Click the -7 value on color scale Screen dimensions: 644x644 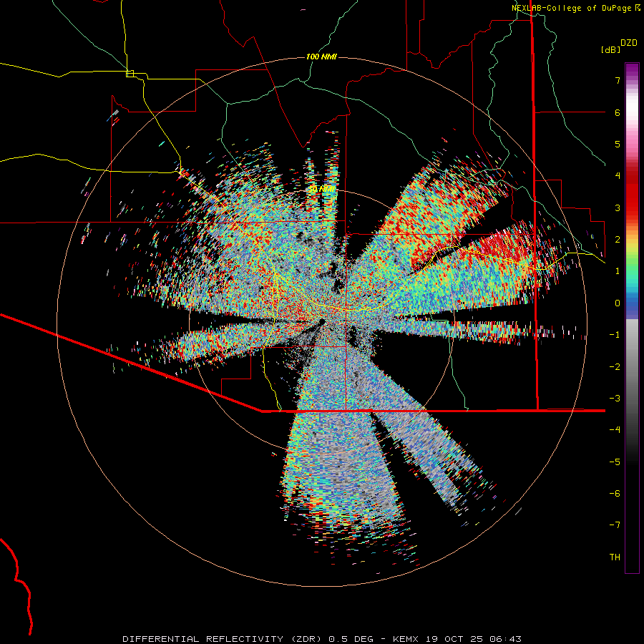[615, 525]
